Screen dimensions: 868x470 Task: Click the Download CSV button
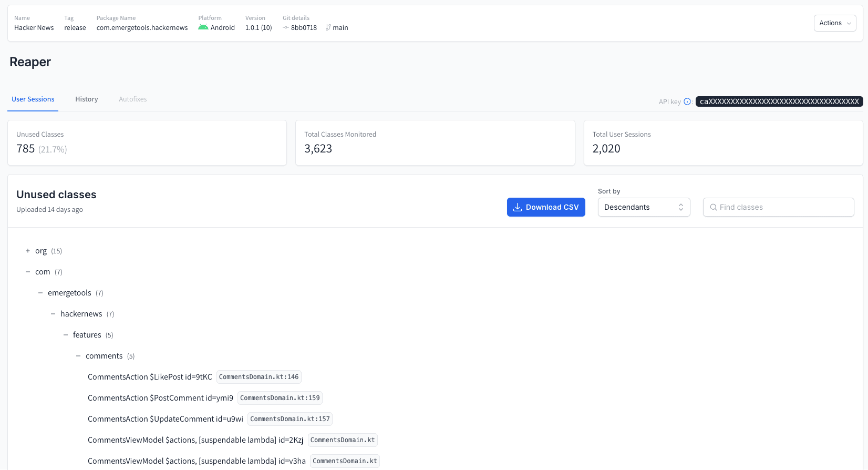(546, 207)
